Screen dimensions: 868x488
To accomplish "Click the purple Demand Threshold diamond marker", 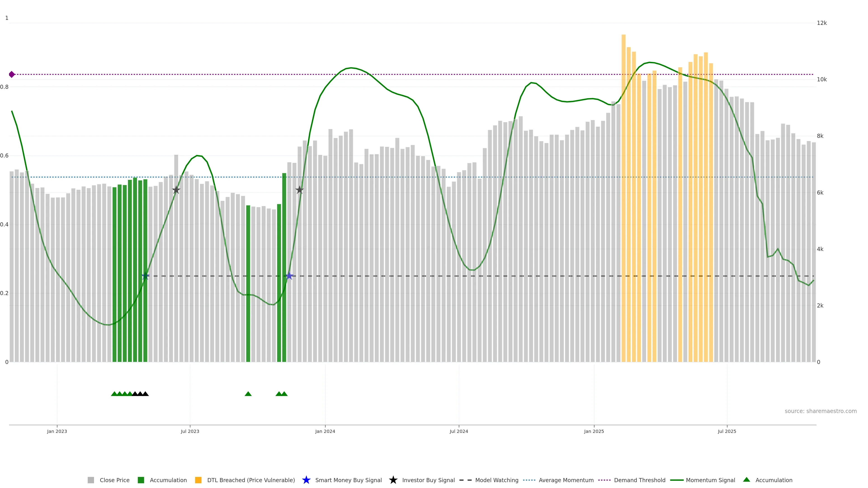I will click(x=12, y=74).
